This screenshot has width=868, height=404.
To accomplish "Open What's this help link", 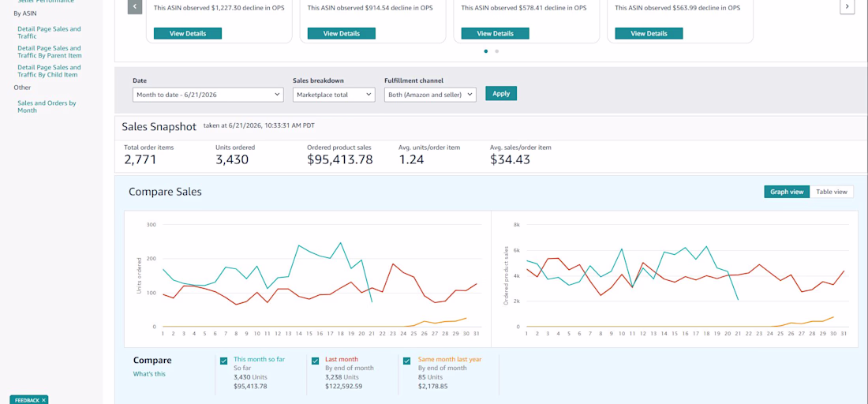I will (x=149, y=373).
